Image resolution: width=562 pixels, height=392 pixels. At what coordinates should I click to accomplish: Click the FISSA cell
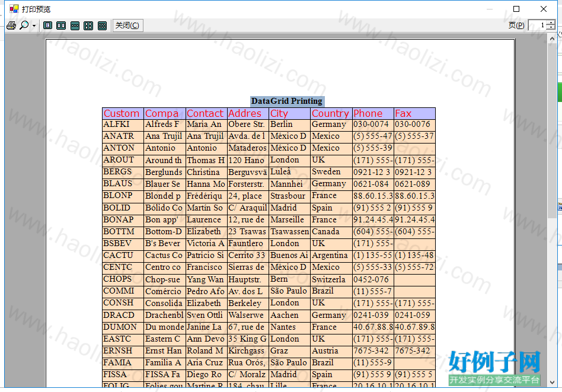pyautogui.click(x=123, y=374)
